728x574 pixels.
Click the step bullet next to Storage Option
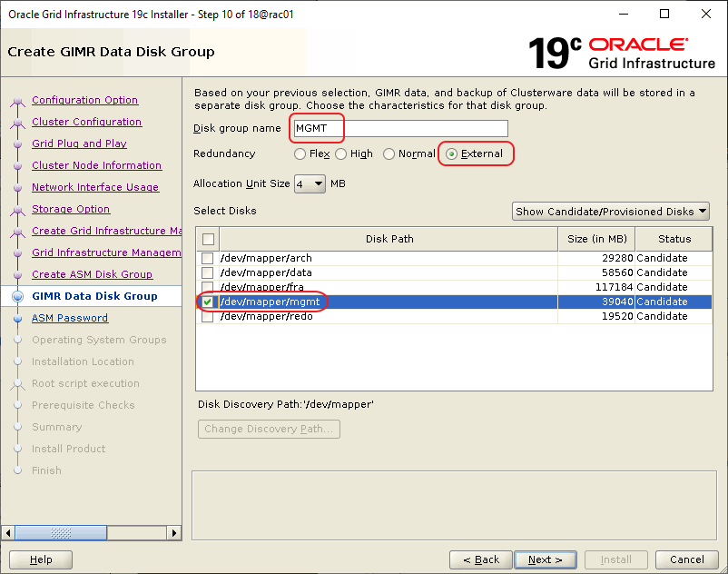(x=17, y=210)
